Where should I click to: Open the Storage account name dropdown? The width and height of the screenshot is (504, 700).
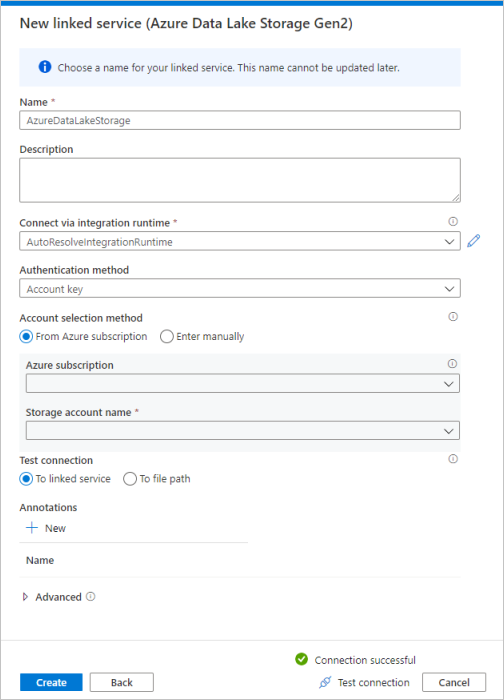(x=242, y=430)
